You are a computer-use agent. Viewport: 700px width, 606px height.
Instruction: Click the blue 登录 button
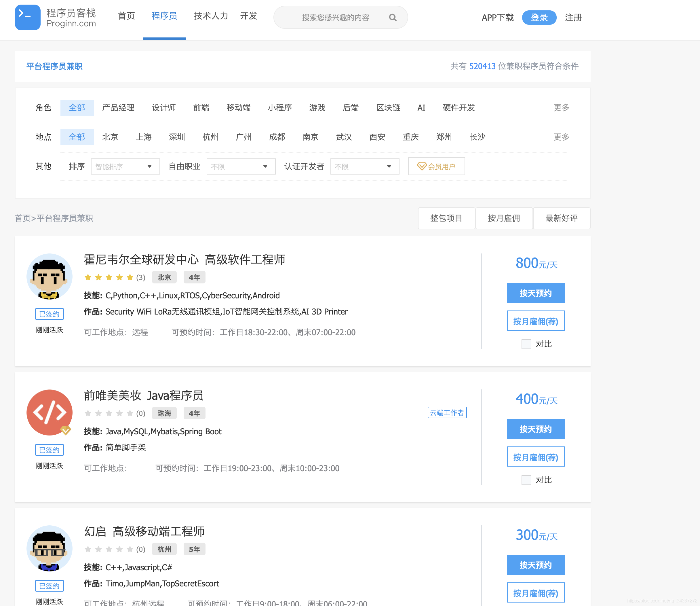coord(539,18)
